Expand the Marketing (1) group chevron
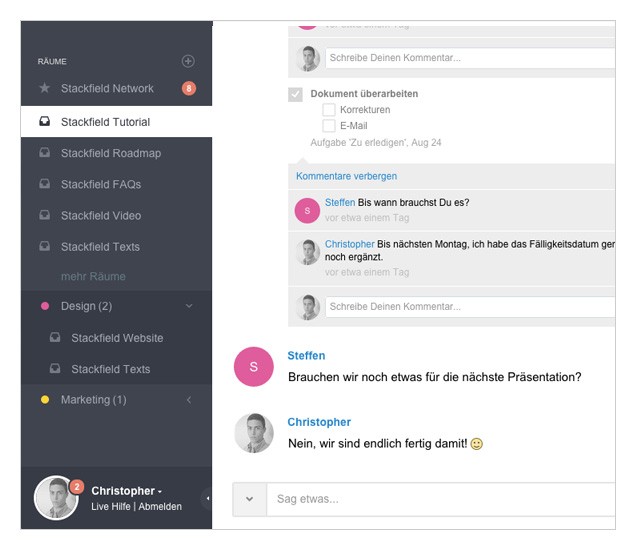Image resolution: width=636 pixels, height=550 pixels. [189, 400]
